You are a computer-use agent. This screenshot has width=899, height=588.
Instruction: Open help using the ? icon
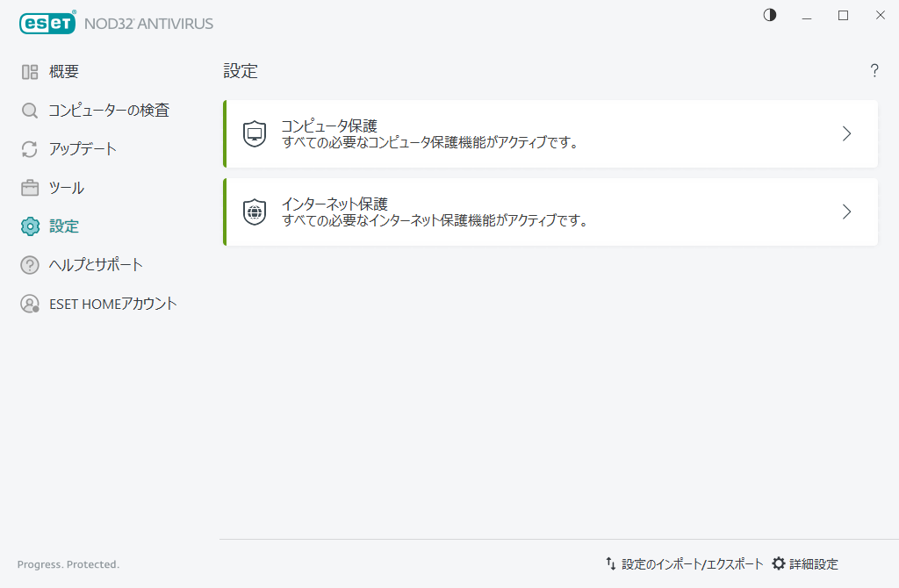coord(874,71)
